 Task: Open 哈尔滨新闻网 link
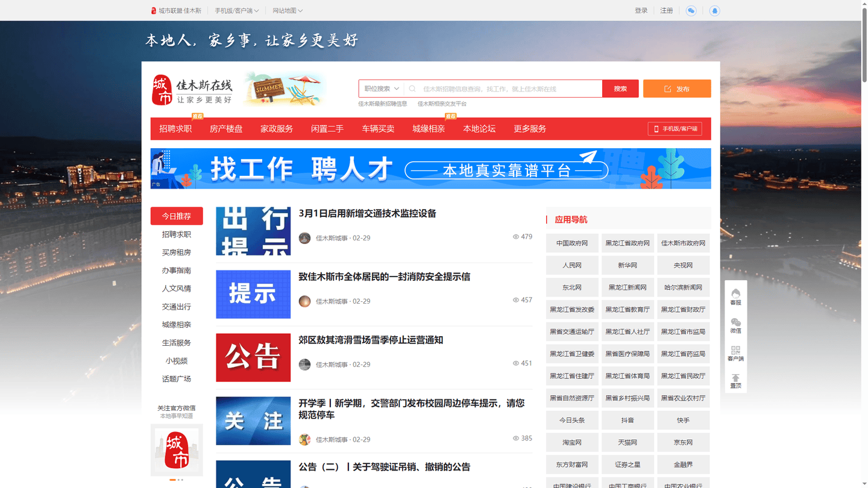point(683,287)
